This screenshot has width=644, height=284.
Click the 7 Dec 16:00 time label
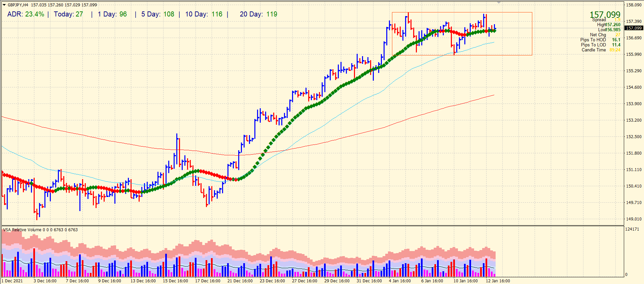pyautogui.click(x=77, y=281)
